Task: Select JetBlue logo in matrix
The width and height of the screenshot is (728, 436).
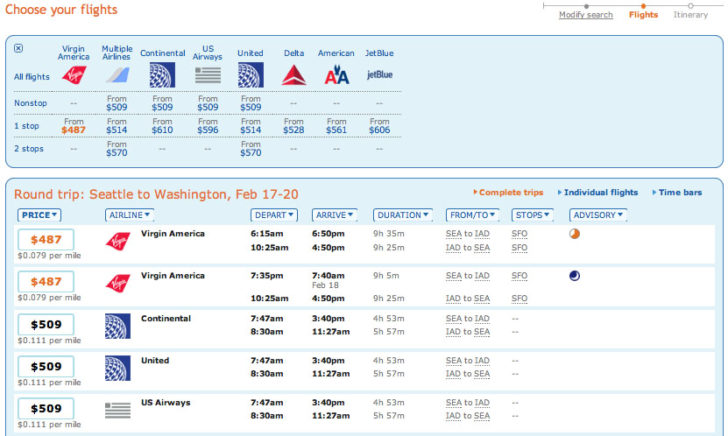Action: point(380,74)
